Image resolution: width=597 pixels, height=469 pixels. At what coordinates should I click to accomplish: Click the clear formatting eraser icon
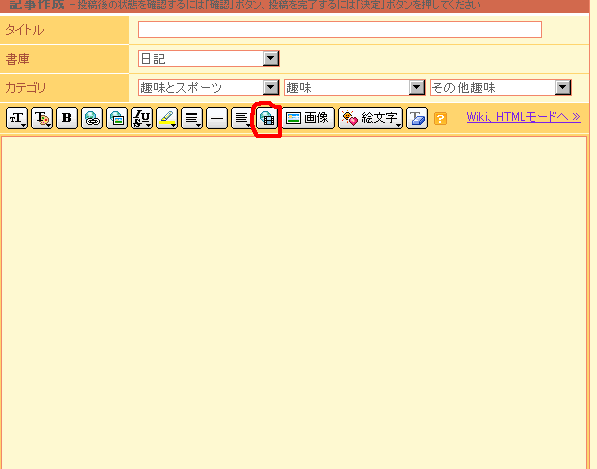coord(417,118)
